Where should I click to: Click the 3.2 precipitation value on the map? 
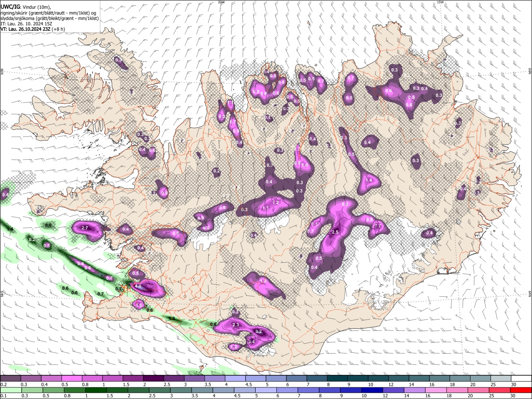click(259, 332)
